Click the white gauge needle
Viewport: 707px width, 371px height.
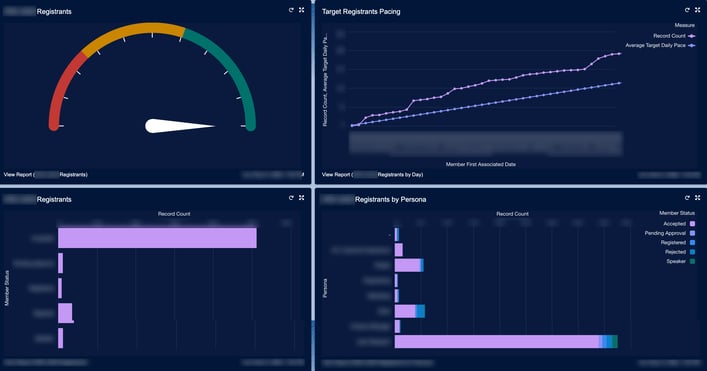pyautogui.click(x=179, y=126)
